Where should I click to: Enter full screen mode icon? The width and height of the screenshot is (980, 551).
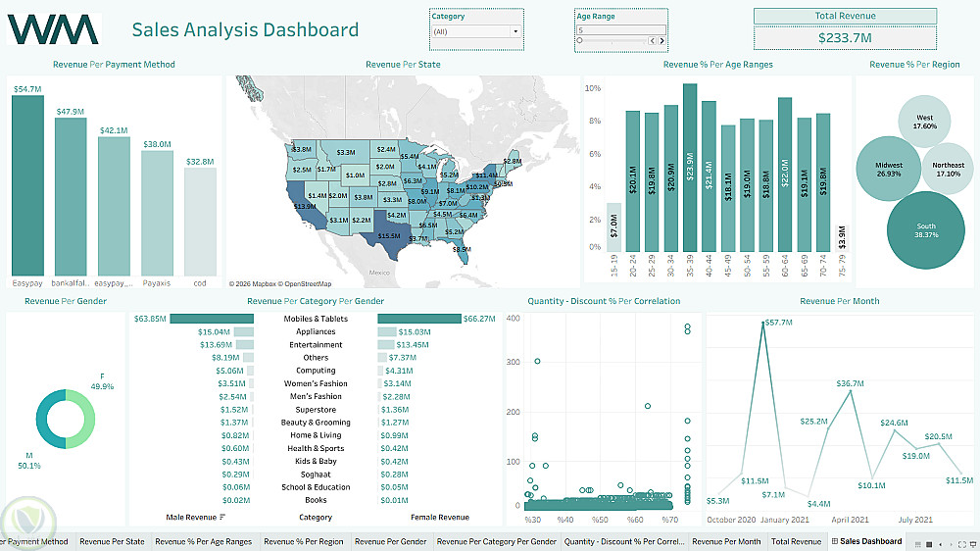point(962,545)
